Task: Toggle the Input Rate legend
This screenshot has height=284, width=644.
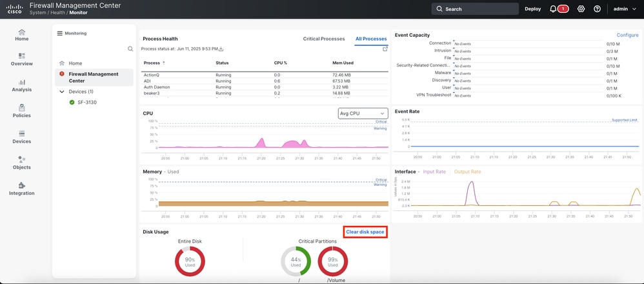Action: coord(434,172)
